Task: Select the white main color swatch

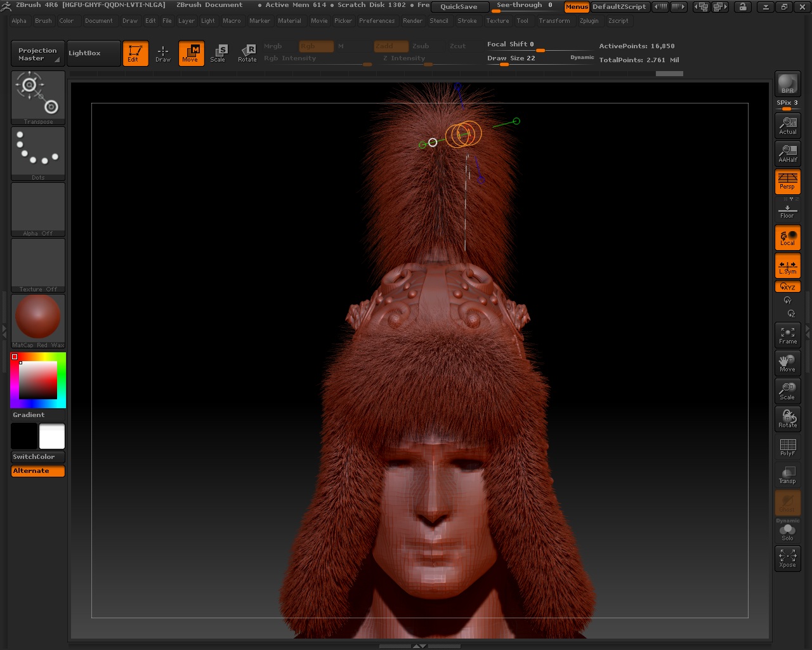Action: [52, 437]
